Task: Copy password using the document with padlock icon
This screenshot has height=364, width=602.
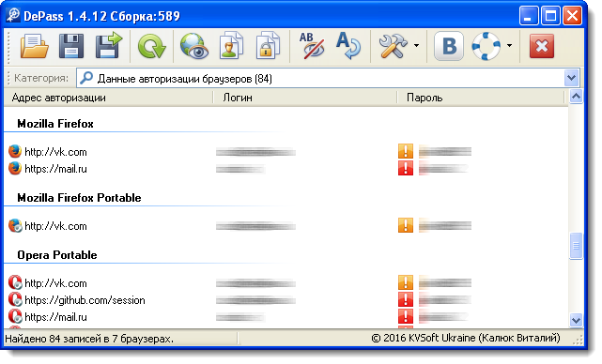Action: coord(268,46)
